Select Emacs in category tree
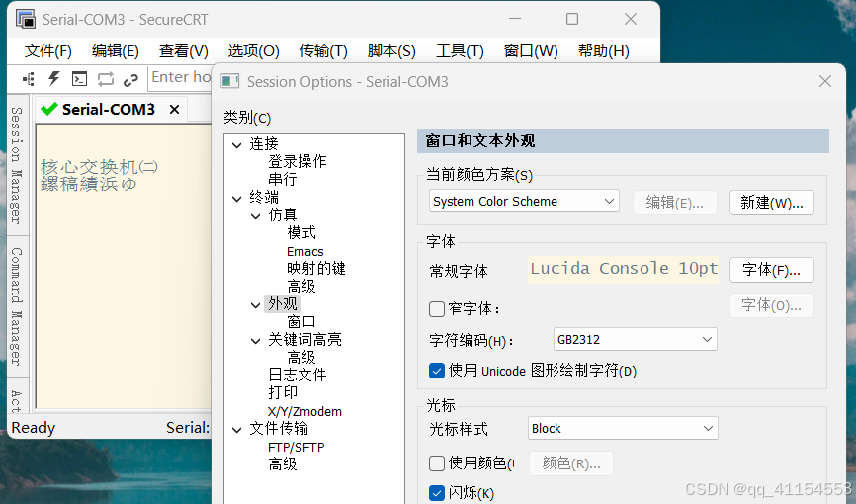 point(305,251)
